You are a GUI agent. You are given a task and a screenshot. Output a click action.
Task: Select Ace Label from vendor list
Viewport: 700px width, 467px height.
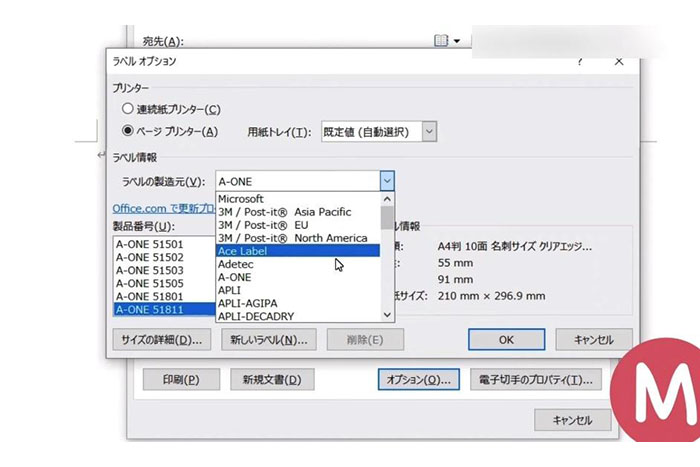(298, 250)
